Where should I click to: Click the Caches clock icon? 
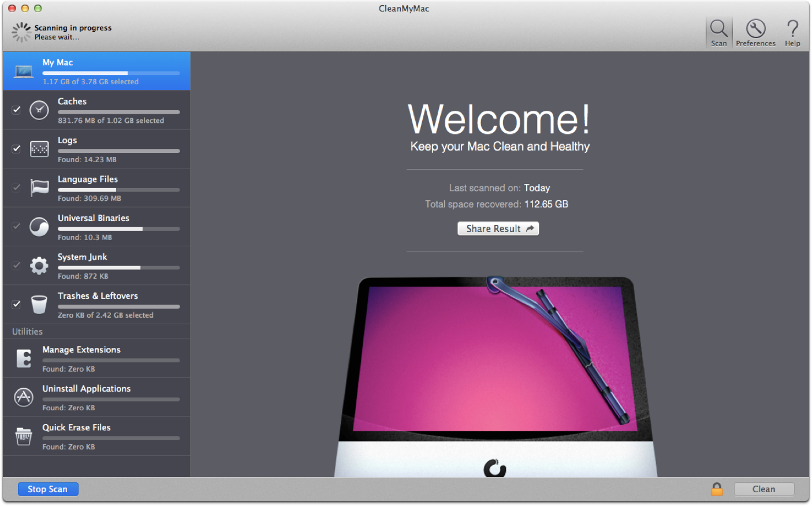(x=39, y=110)
